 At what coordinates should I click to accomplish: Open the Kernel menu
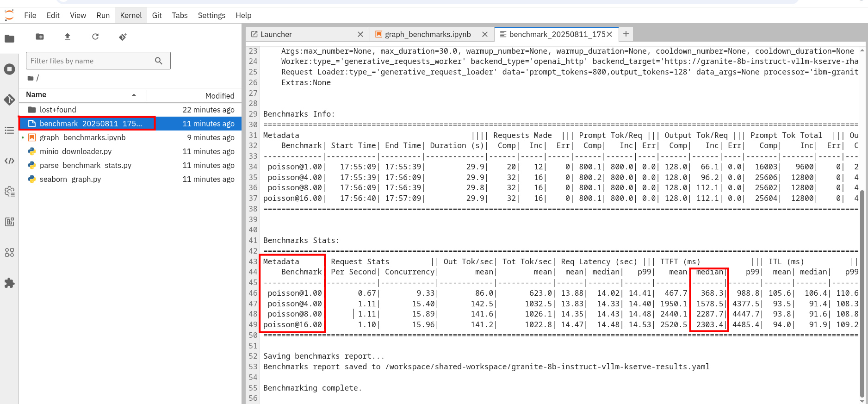point(130,15)
